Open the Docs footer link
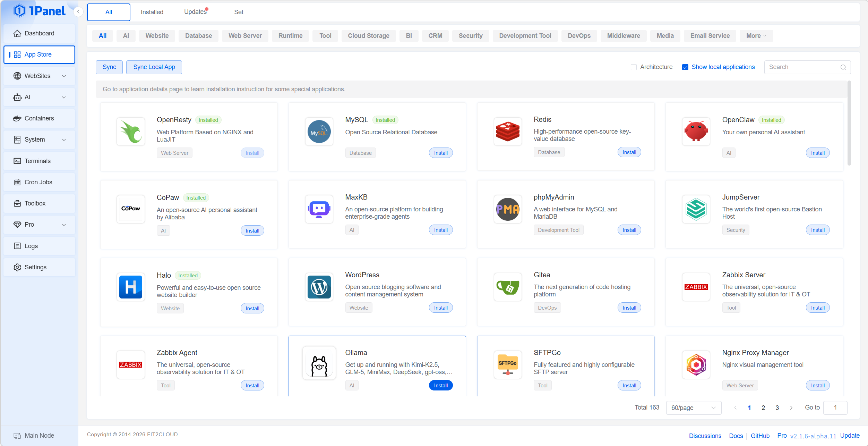Image resolution: width=868 pixels, height=446 pixels. (736, 436)
